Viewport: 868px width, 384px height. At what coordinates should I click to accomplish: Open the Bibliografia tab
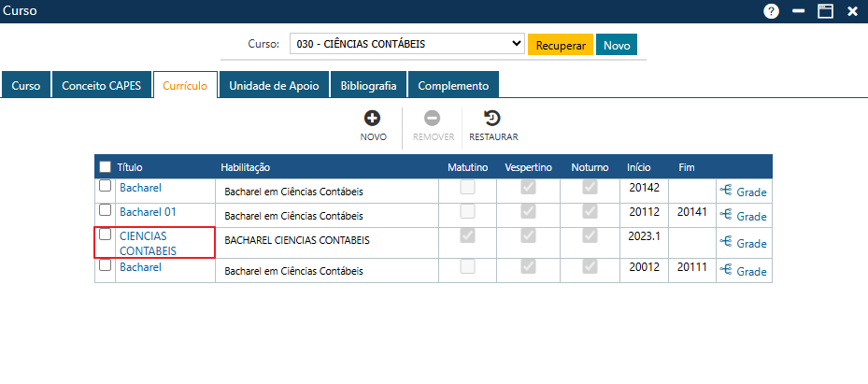pos(369,86)
